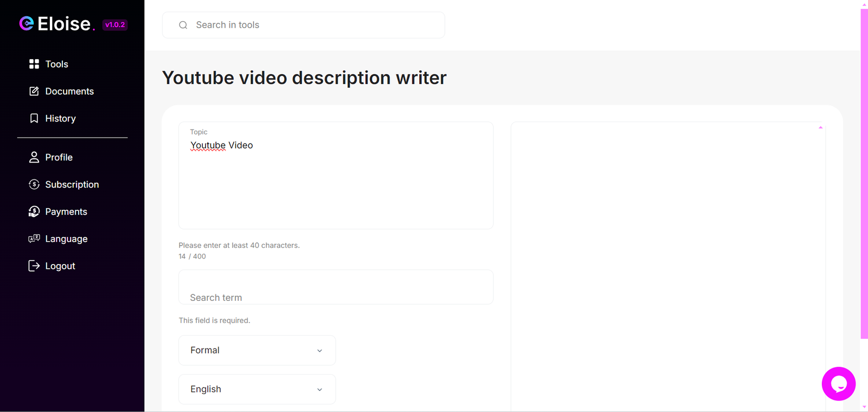Click the v1.0.2 version badge
This screenshot has height=412, width=868.
(x=115, y=24)
